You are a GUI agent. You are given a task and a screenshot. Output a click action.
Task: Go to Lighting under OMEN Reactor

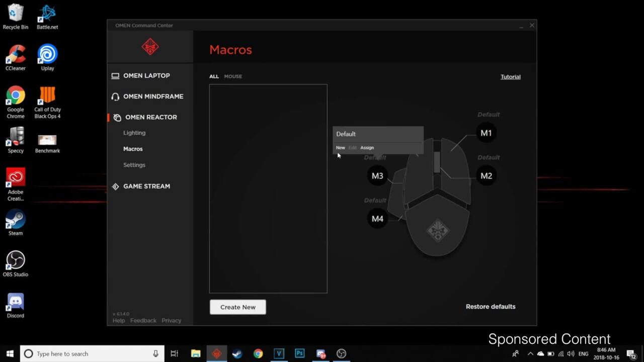(x=134, y=133)
